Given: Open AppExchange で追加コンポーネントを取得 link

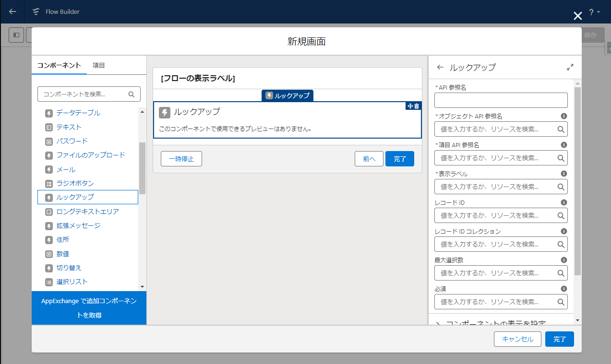Looking at the screenshot, I should 89,308.
